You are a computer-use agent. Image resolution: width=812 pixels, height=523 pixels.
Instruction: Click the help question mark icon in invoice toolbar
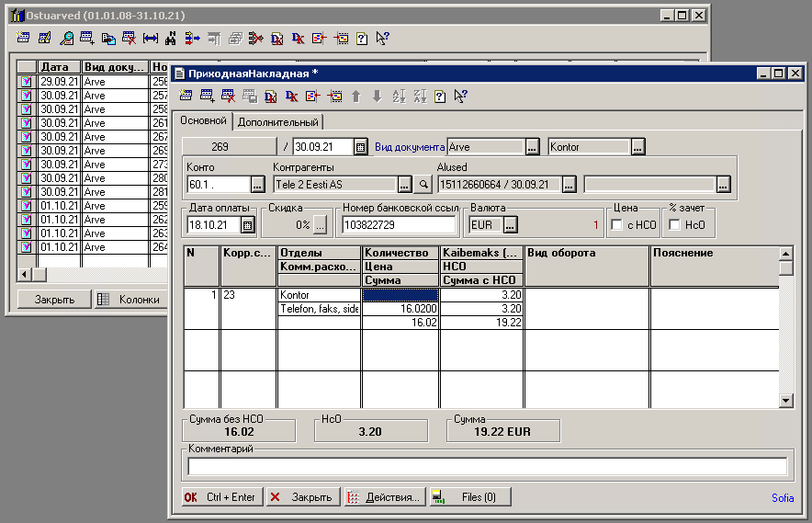tap(440, 96)
